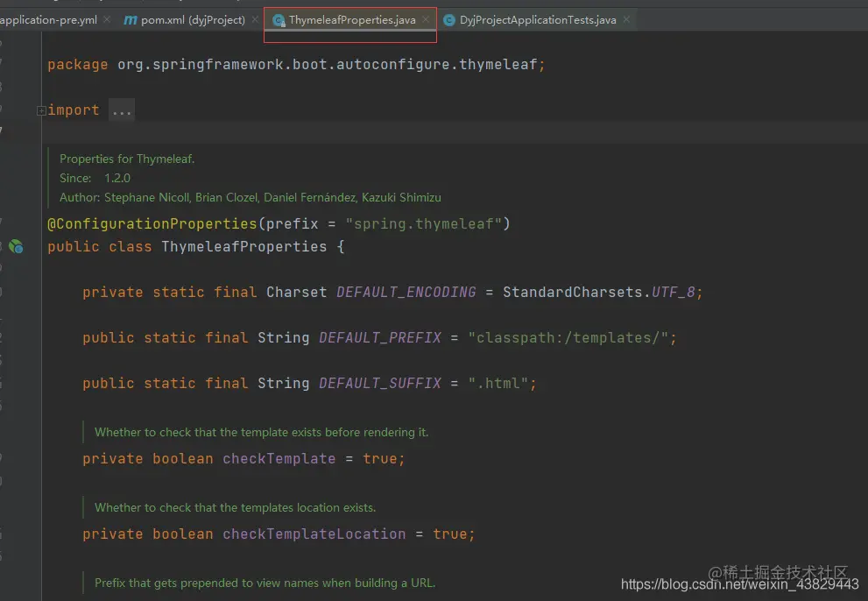Click the checkTemplateLocation field name
Image resolution: width=868 pixels, height=601 pixels.
click(314, 534)
